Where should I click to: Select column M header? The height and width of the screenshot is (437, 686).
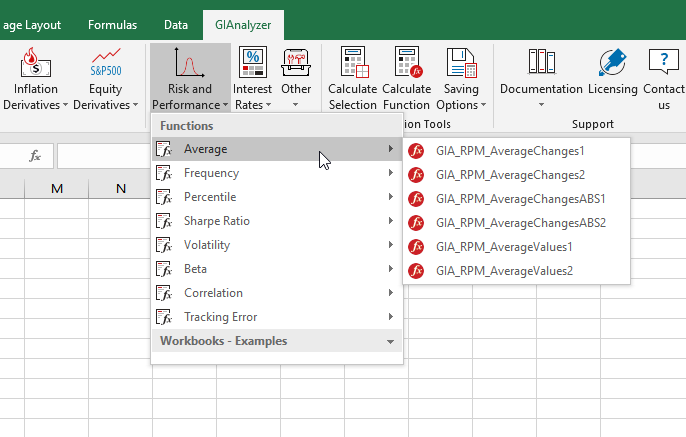tap(57, 189)
